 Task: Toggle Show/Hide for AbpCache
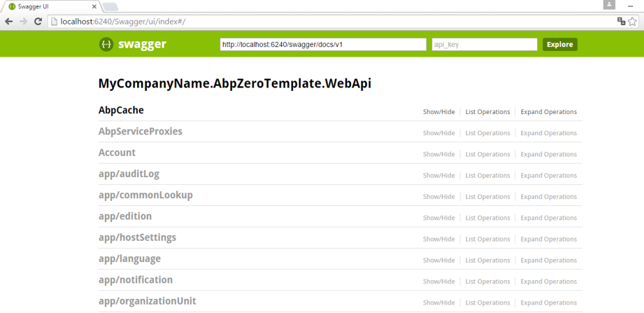(x=439, y=111)
